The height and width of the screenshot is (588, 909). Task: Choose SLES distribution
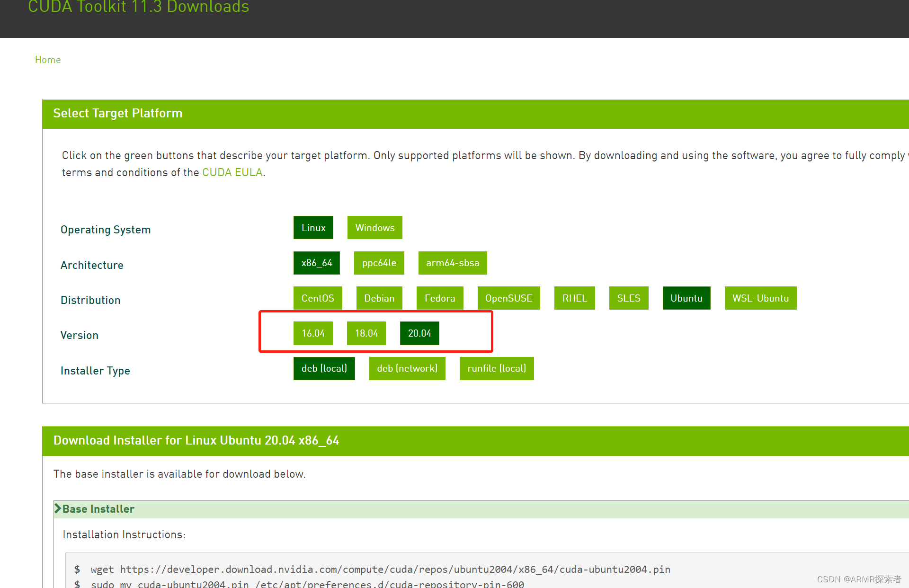628,298
